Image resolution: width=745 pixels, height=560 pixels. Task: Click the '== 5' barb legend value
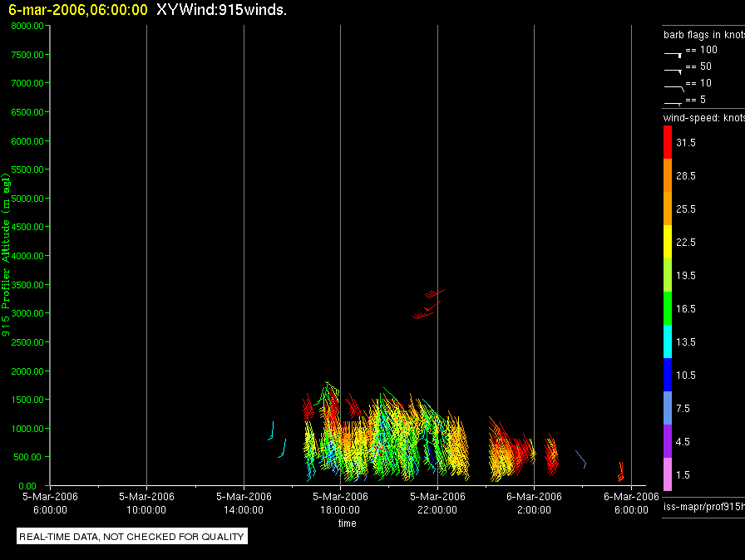(696, 100)
